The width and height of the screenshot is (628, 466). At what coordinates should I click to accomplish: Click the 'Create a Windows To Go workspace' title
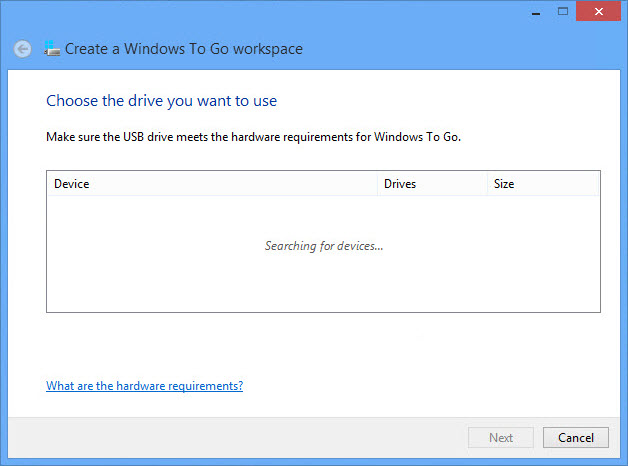(x=184, y=49)
